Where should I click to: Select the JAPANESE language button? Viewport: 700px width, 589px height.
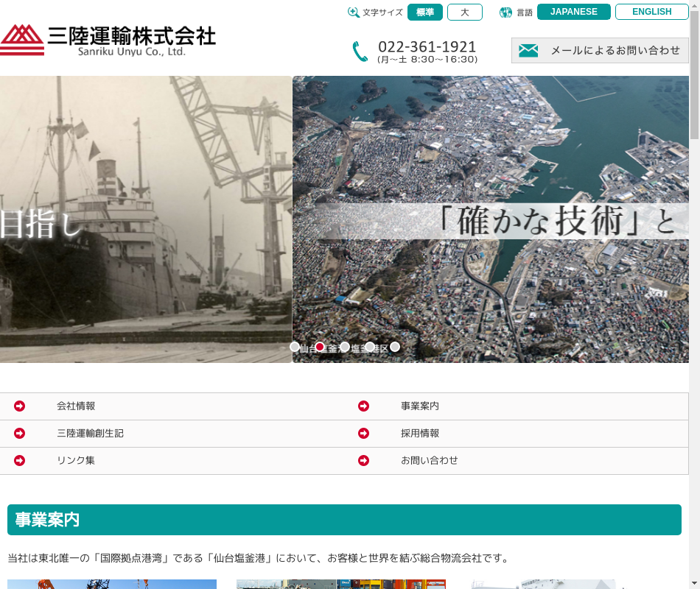574,12
